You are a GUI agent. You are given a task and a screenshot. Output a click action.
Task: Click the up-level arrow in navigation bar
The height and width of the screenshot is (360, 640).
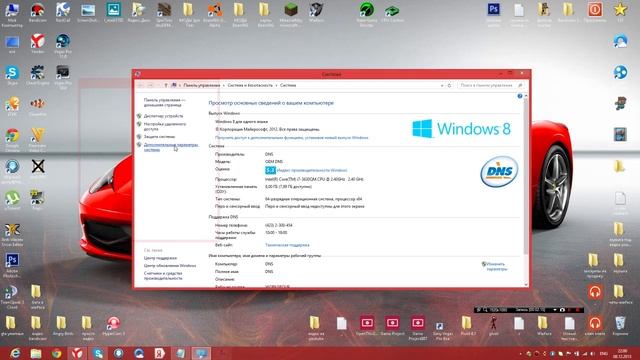point(166,85)
